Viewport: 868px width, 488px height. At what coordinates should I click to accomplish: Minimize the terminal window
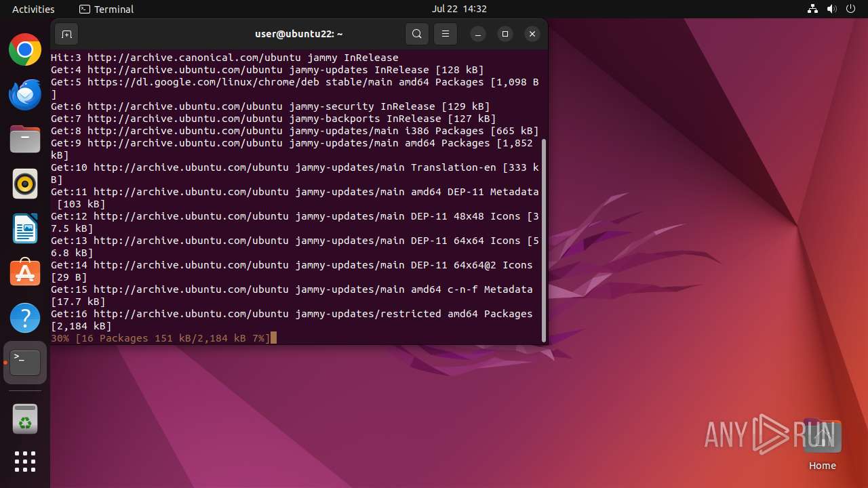pyautogui.click(x=478, y=34)
